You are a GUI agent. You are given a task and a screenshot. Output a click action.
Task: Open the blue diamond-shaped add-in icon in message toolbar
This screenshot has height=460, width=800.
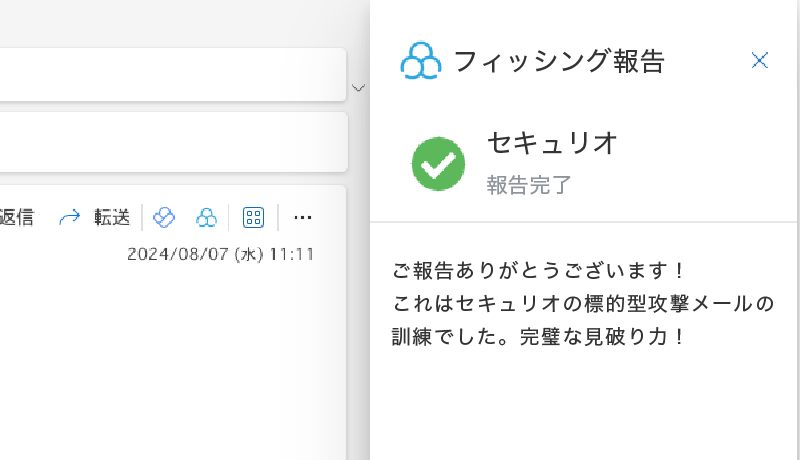pos(164,218)
